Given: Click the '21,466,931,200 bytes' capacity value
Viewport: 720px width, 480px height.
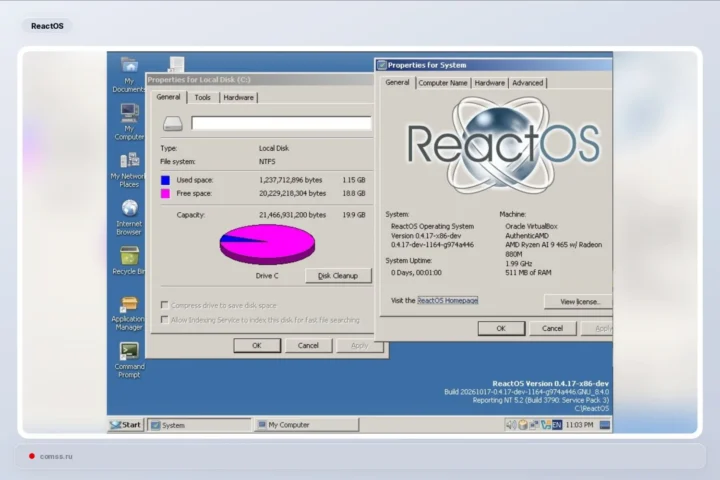Looking at the screenshot, I should point(292,215).
